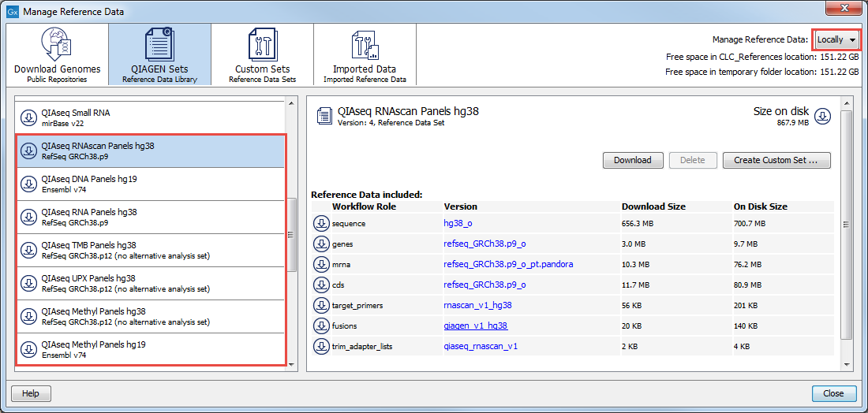
Task: Click the download icon in the target_primers row
Action: click(x=320, y=305)
